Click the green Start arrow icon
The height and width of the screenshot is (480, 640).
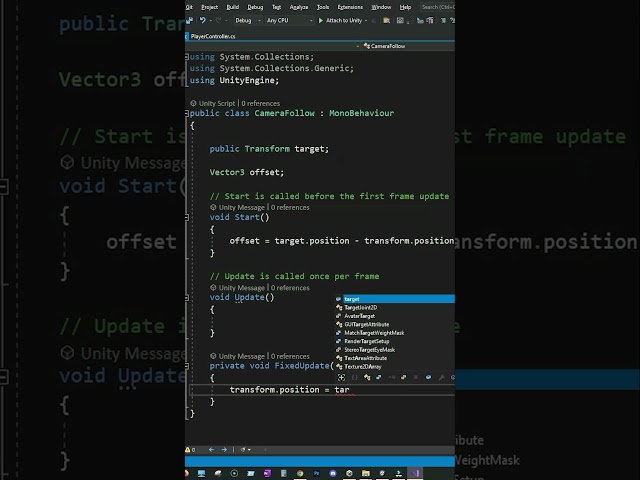(321, 20)
